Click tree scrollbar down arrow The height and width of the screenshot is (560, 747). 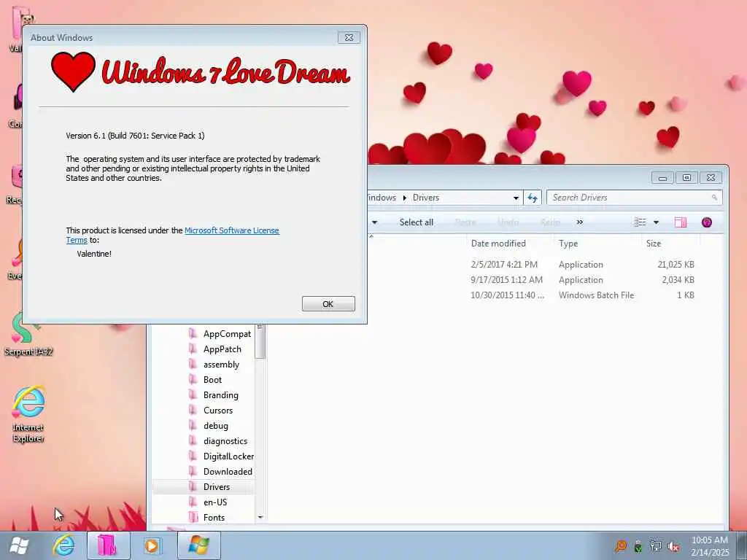(x=260, y=517)
